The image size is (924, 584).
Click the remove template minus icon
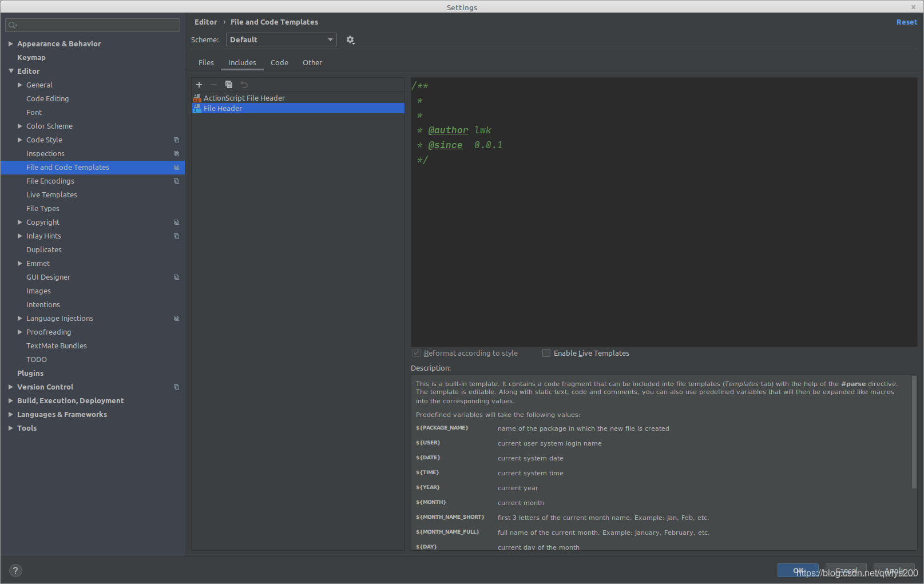tap(214, 85)
